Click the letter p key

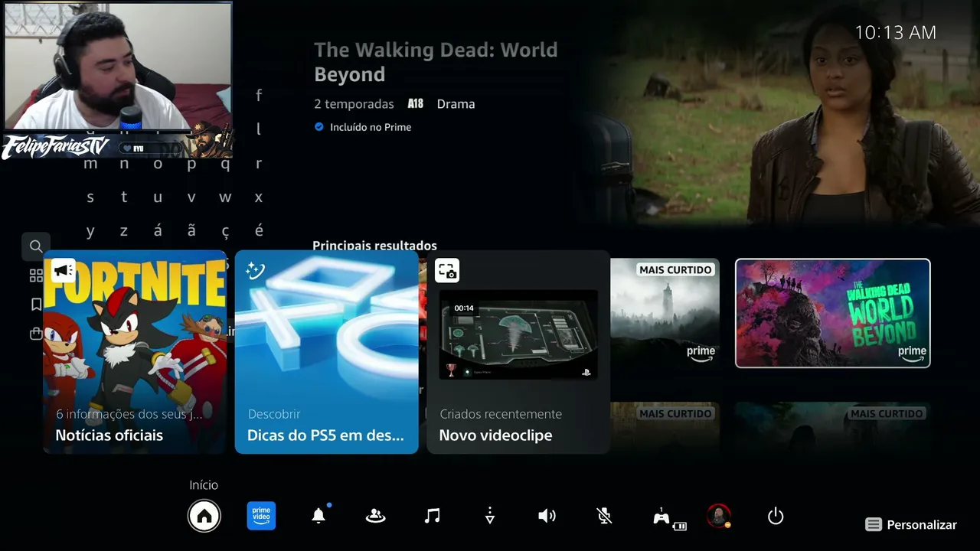coord(191,164)
